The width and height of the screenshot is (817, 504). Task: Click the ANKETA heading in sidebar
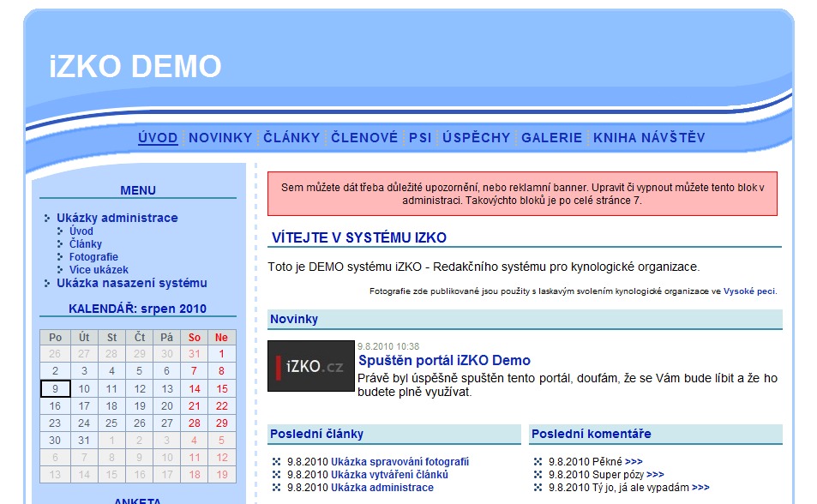pyautogui.click(x=137, y=501)
